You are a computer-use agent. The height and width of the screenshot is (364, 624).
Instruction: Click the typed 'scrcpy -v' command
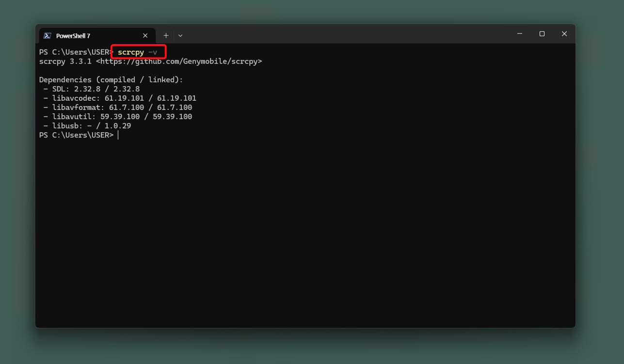tap(138, 52)
